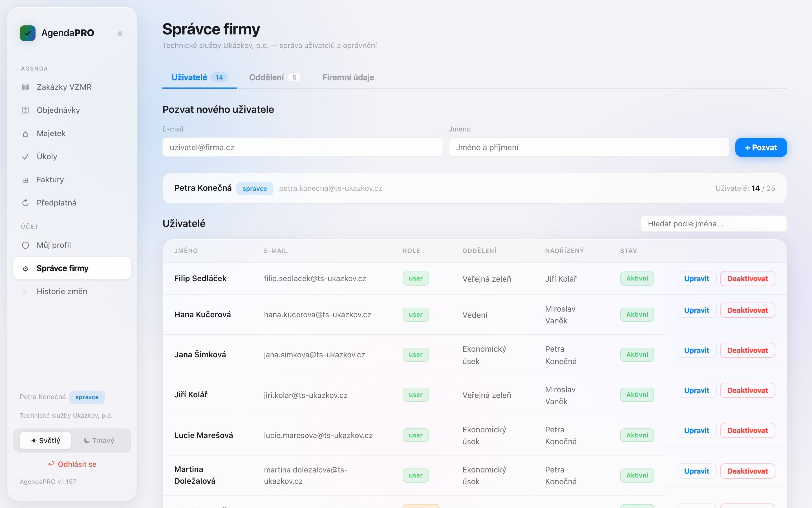Open Historie změn in the sidebar
The image size is (812, 508).
[x=72, y=291]
